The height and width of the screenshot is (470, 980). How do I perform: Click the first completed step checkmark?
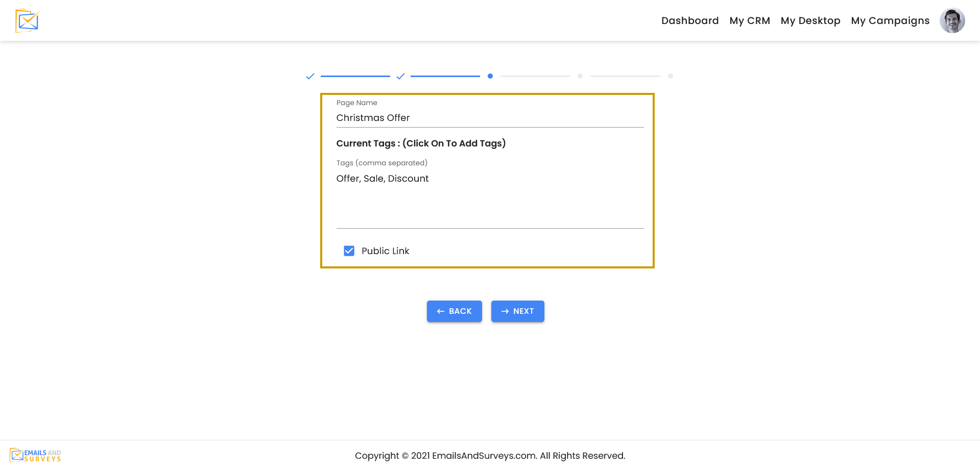click(310, 76)
